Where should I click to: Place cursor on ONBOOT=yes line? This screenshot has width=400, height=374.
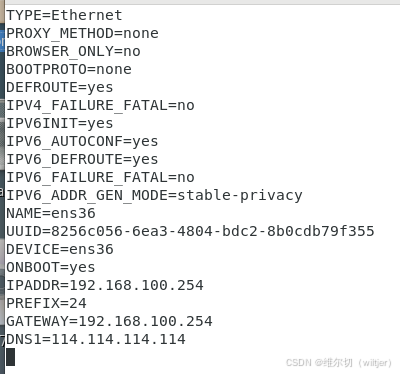[x=51, y=268]
